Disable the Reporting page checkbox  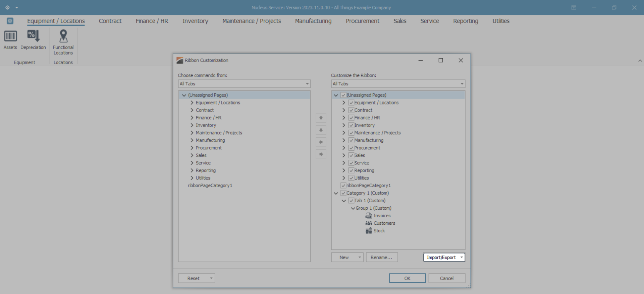[351, 170]
